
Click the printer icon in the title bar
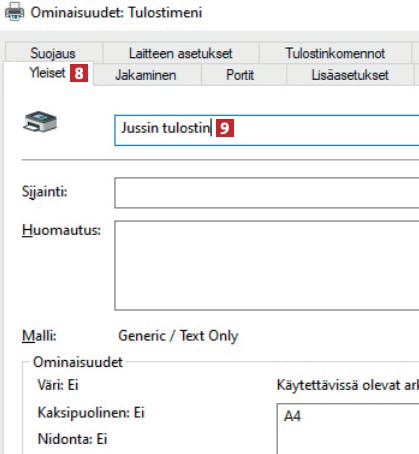click(x=15, y=12)
